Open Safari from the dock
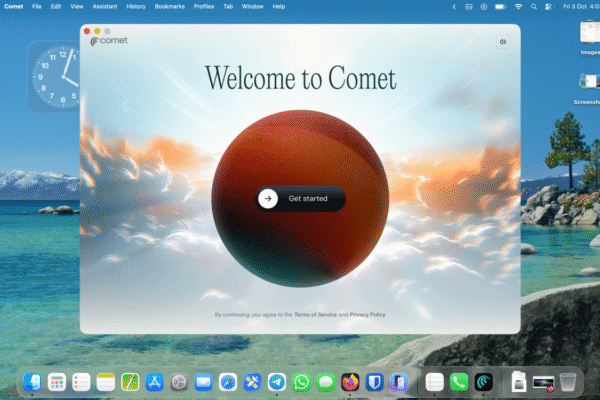 228,382
